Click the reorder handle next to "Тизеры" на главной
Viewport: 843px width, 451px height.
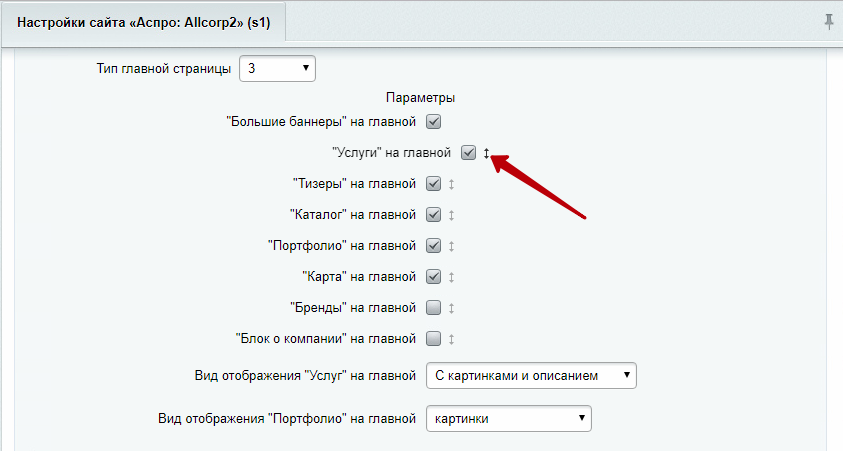point(452,184)
